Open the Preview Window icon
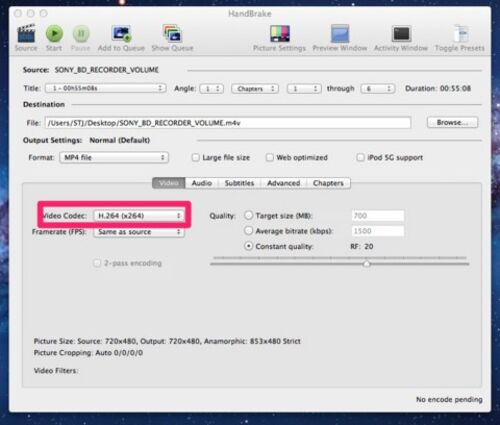Screen dimensions: 500x425 [x=340, y=34]
